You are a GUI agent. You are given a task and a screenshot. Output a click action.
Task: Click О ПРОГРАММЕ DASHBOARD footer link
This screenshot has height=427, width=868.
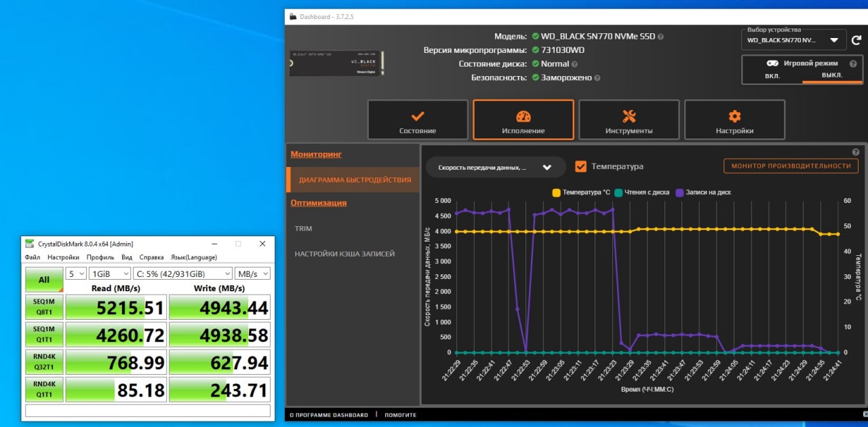(328, 415)
